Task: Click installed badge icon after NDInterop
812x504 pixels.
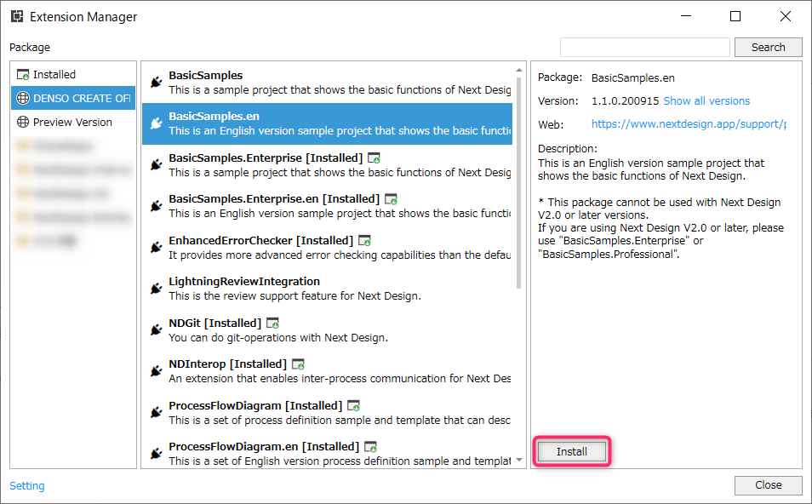Action: (298, 364)
